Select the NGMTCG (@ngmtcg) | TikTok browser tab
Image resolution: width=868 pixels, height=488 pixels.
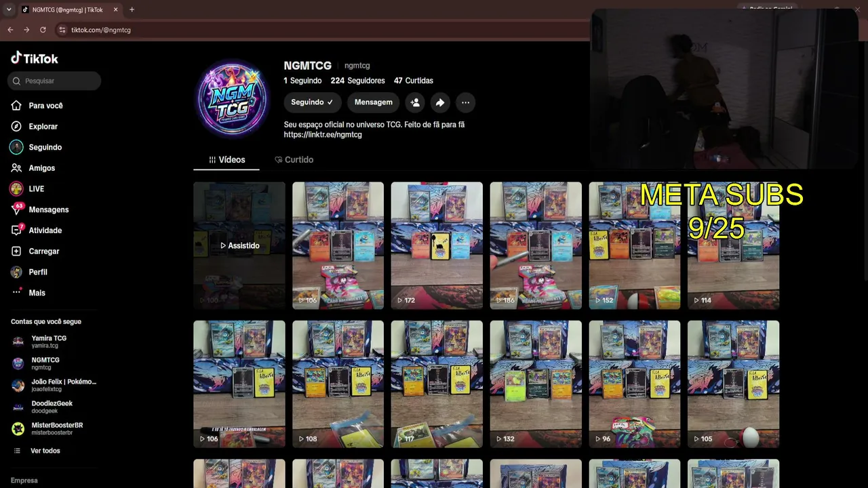69,9
